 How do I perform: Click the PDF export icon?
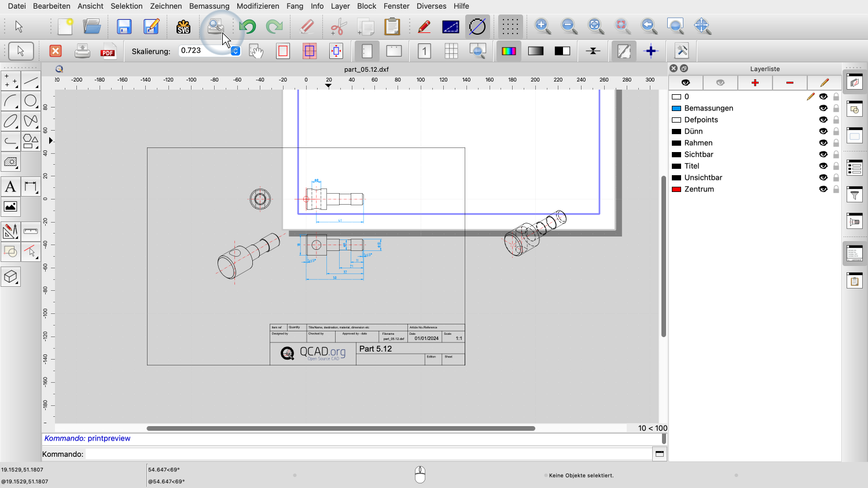[x=108, y=51]
